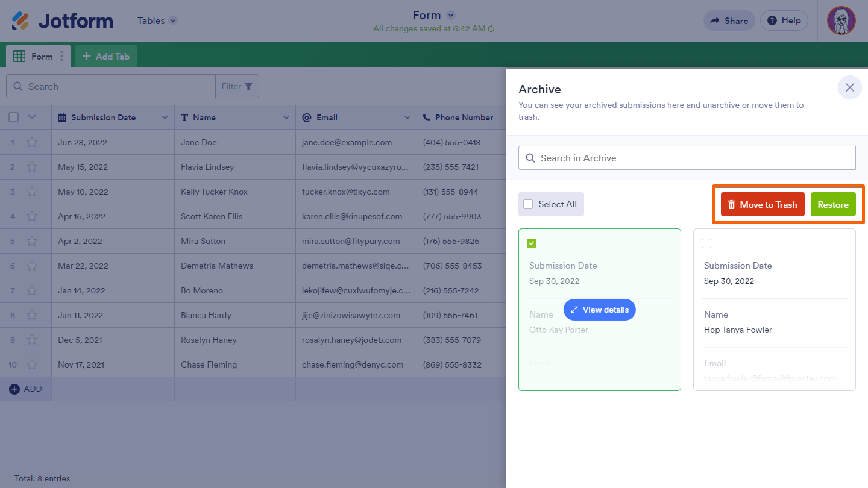Click the chase.fleming@denyc.com cell
Viewport: 868px width, 488px height.
point(356,364)
